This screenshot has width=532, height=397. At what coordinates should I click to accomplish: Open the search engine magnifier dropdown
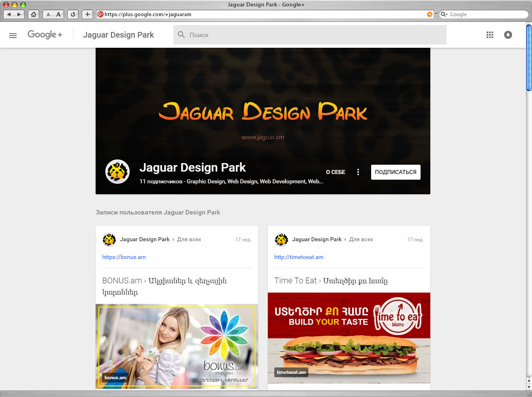(444, 14)
